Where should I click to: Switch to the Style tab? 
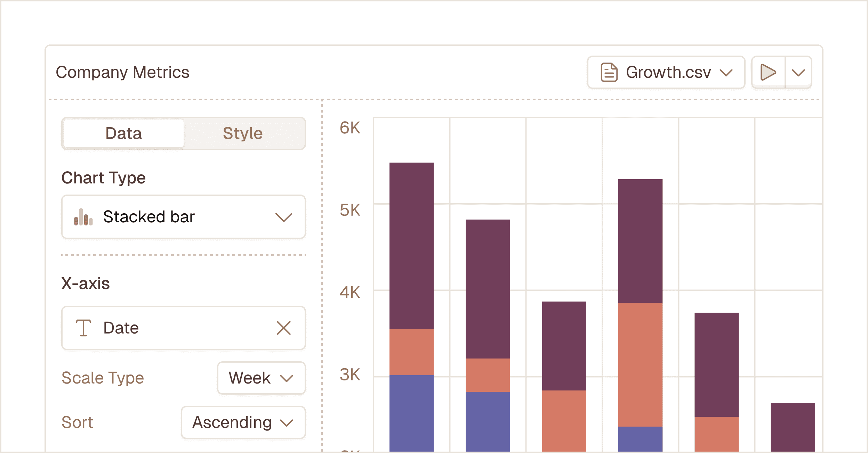[x=243, y=133]
